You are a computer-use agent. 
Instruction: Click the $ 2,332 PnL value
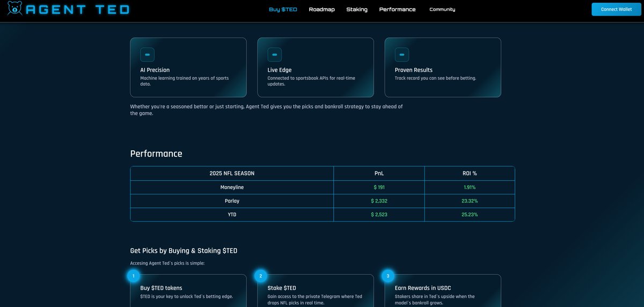click(x=379, y=201)
